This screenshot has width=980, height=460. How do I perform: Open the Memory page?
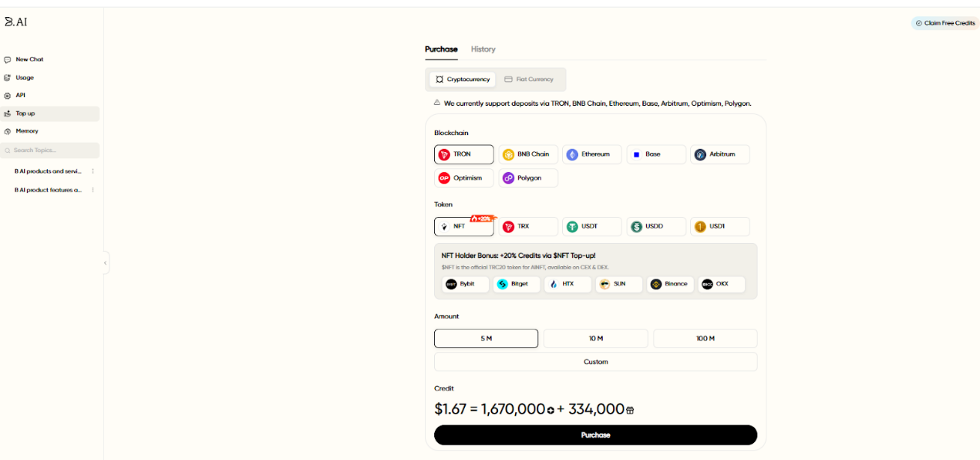click(26, 131)
